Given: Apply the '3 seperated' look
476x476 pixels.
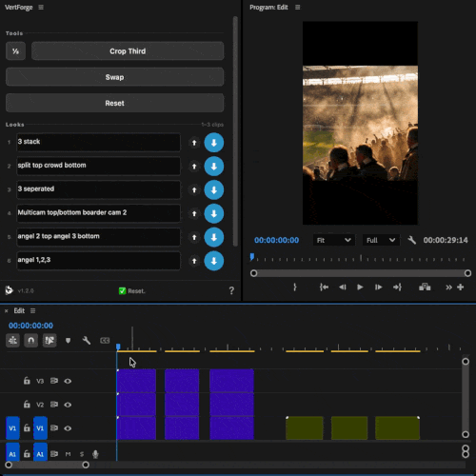Looking at the screenshot, I should click(x=214, y=189).
